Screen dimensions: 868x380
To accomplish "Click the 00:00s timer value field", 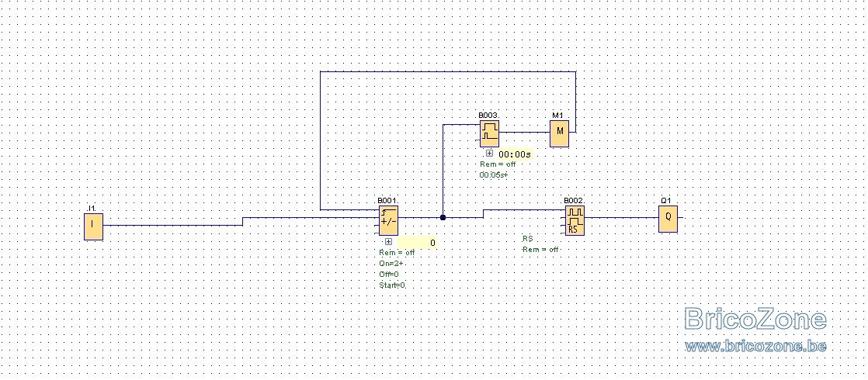I will coord(515,154).
